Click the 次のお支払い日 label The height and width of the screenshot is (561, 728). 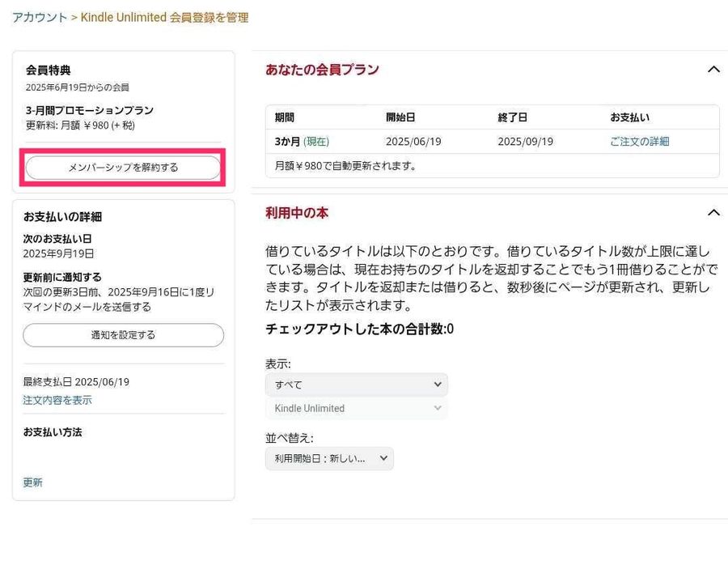pyautogui.click(x=57, y=239)
